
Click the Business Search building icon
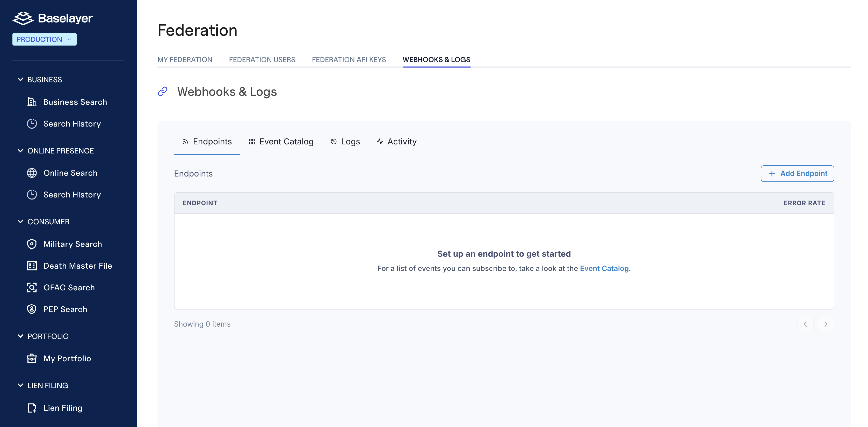tap(32, 102)
